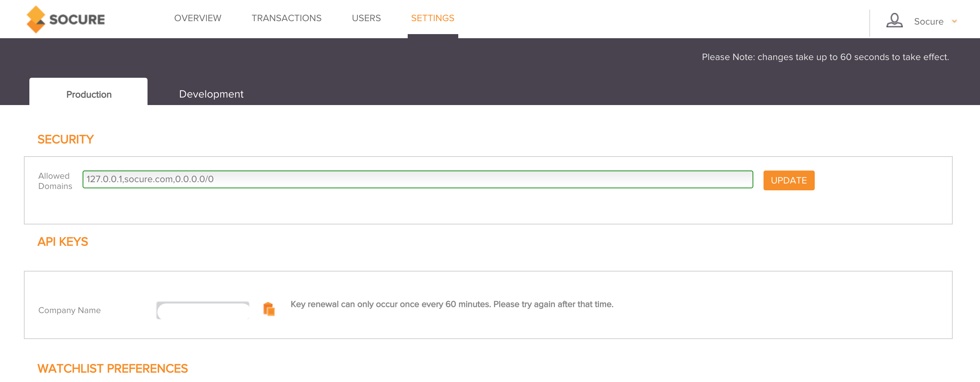
Task: Open the Overview menu item
Action: click(197, 18)
